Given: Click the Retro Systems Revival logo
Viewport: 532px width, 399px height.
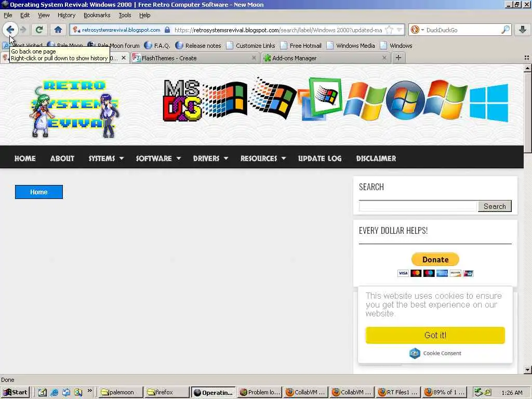Looking at the screenshot, I should [75, 109].
